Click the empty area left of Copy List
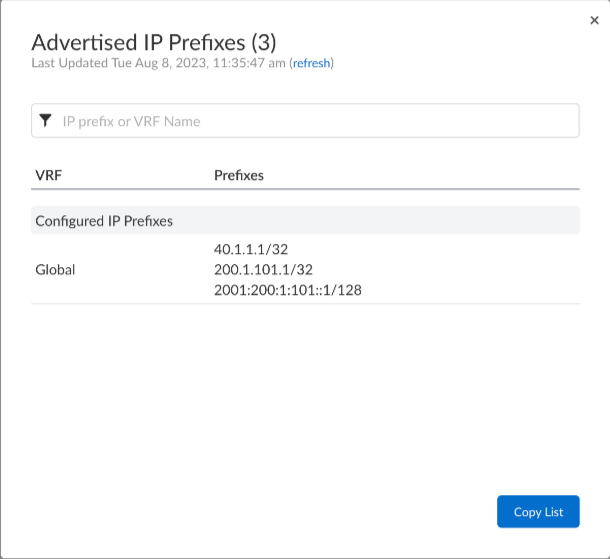The image size is (610, 559). [x=300, y=511]
